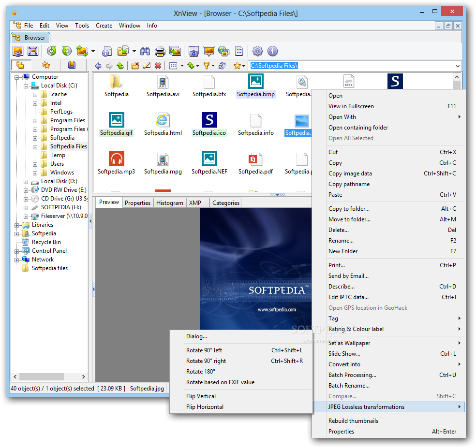Viewport: 476px width, 448px height.
Task: Select 'Rotate 90° left' in submenu
Action: click(x=241, y=350)
